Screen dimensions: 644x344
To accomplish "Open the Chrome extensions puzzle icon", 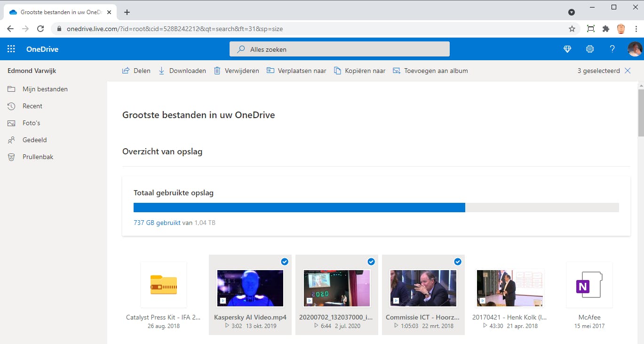I will pyautogui.click(x=606, y=29).
